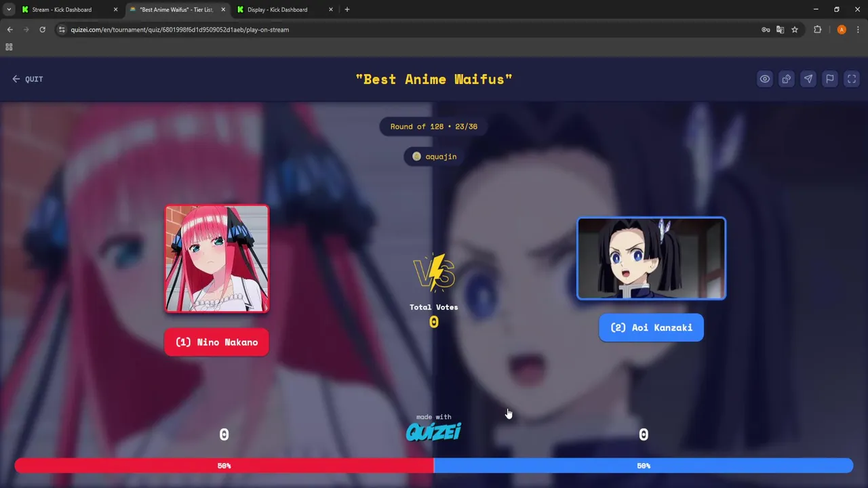This screenshot has width=868, height=488.
Task: Vote for (2) Aoi Kanzaki button
Action: 651,327
